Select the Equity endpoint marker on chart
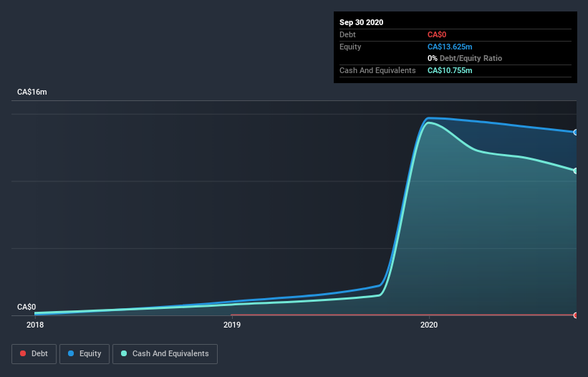 tap(576, 133)
